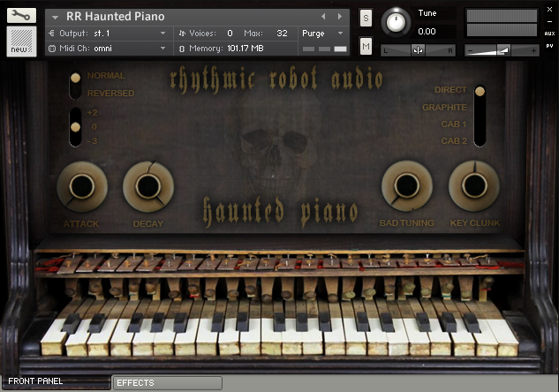Go to previous instrument left arrow

point(323,17)
